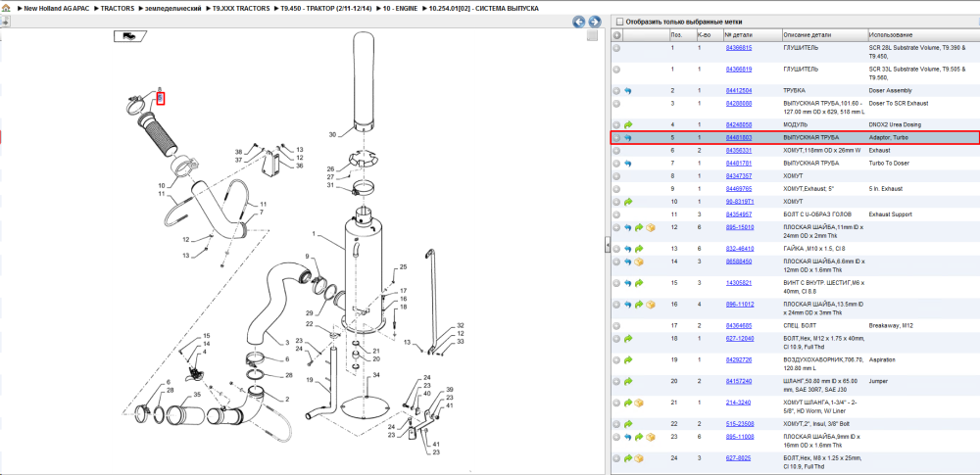Click callout number 35 on the diagram
Viewport: 980px width, 475px height.
tap(197, 395)
